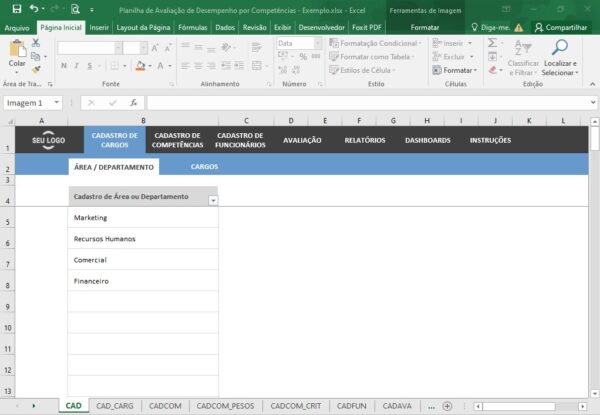Open the Formatar image tools tab
Image resolution: width=600 pixels, height=415 pixels.
[425, 28]
